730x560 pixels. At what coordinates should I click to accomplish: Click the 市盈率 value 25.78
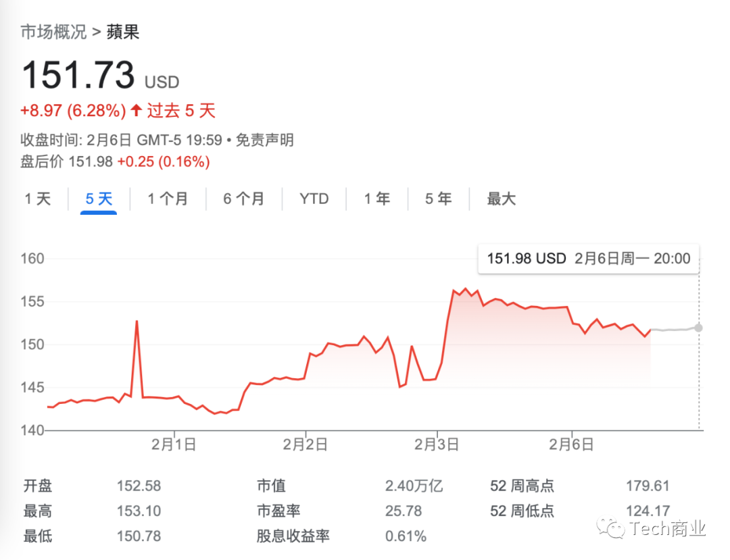pos(403,511)
